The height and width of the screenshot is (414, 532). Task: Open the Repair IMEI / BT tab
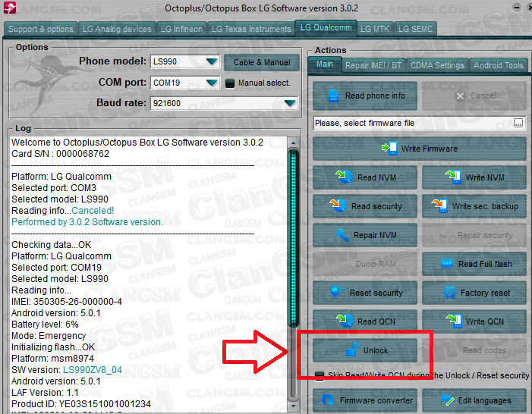[373, 65]
